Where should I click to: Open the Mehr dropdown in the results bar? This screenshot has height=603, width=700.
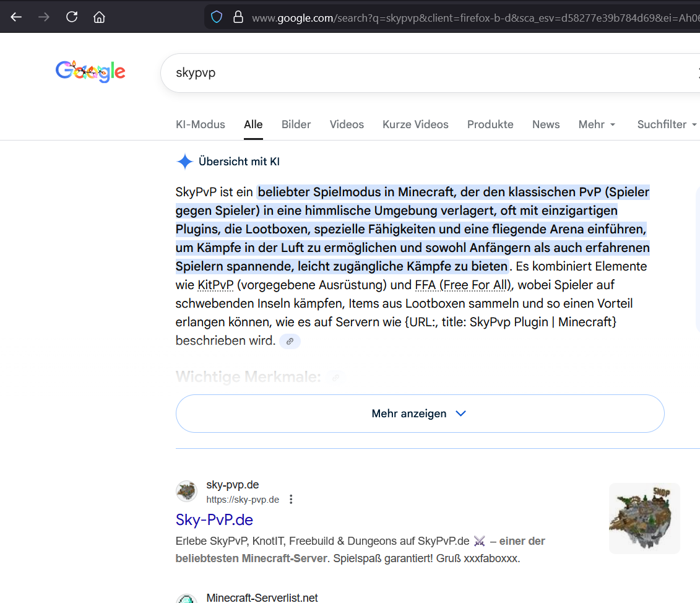point(596,124)
